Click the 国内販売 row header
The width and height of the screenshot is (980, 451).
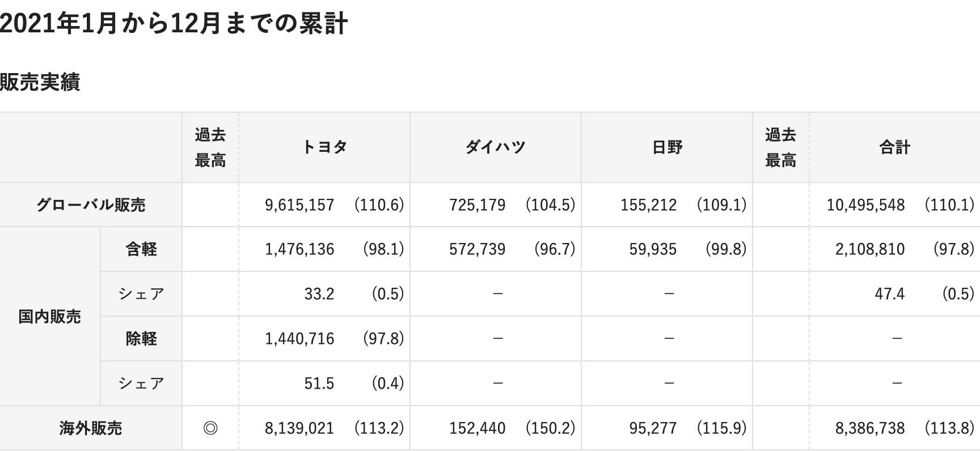[x=50, y=316]
